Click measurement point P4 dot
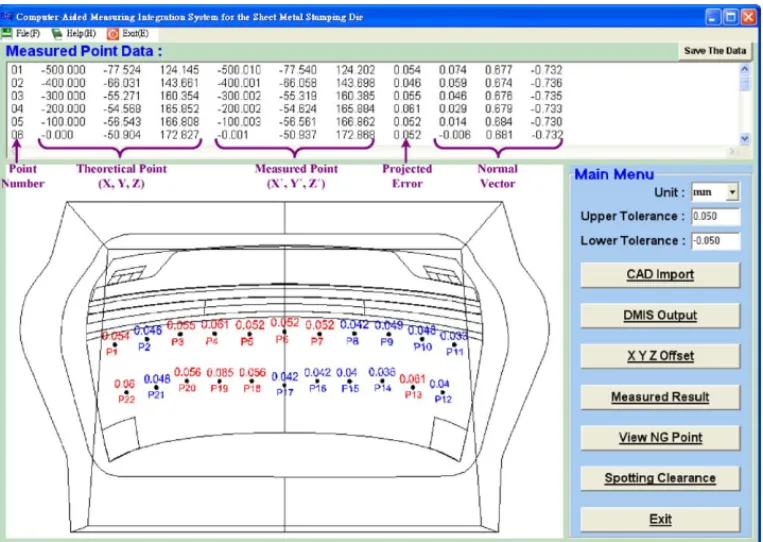 (x=215, y=334)
